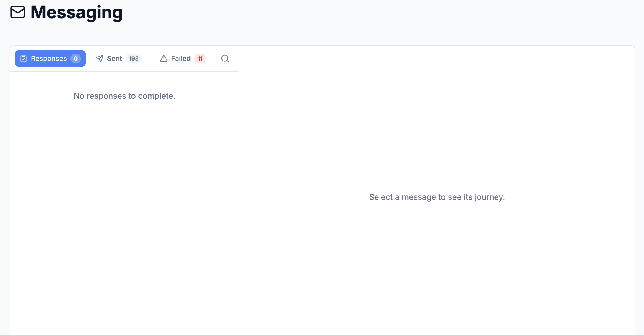Screen dimensions: 644x335
Task: Click the warning triangle Failed icon
Action: (164, 59)
